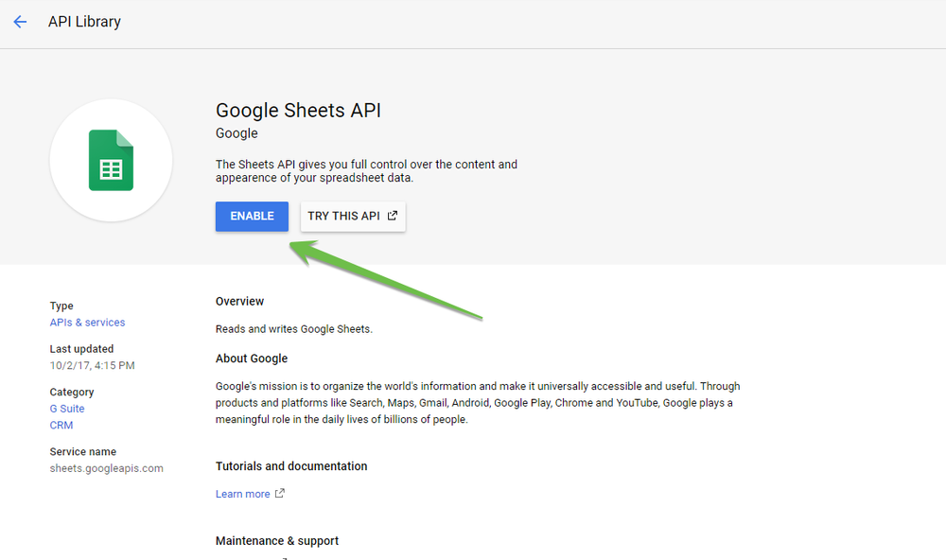This screenshot has height=560, width=946.
Task: Click the API Library page title
Action: (84, 22)
